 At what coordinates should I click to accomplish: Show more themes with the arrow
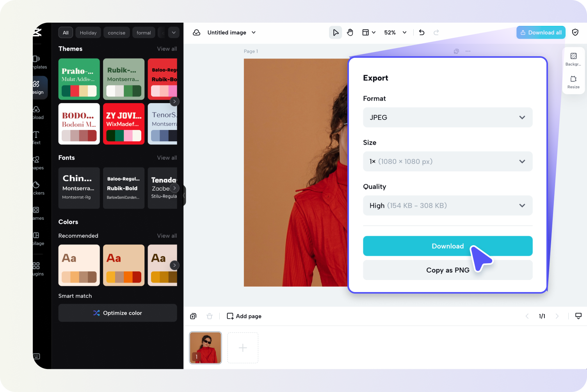point(174,102)
